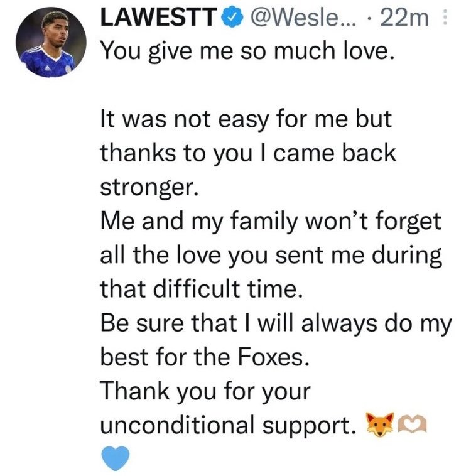The image size is (471, 476).
Task: Click the line "all the love you sent me during"
Action: 271,256
